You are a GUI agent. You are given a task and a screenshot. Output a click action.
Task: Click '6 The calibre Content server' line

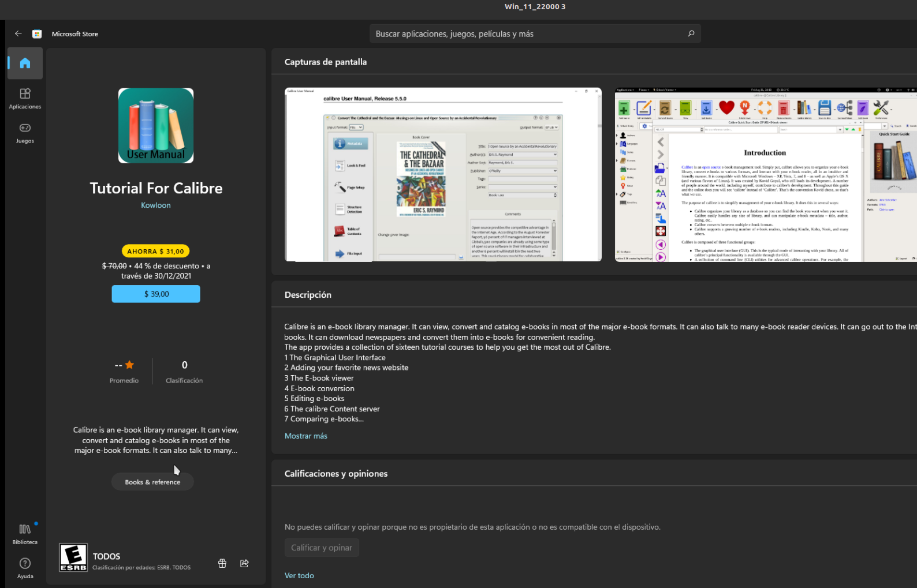(332, 409)
